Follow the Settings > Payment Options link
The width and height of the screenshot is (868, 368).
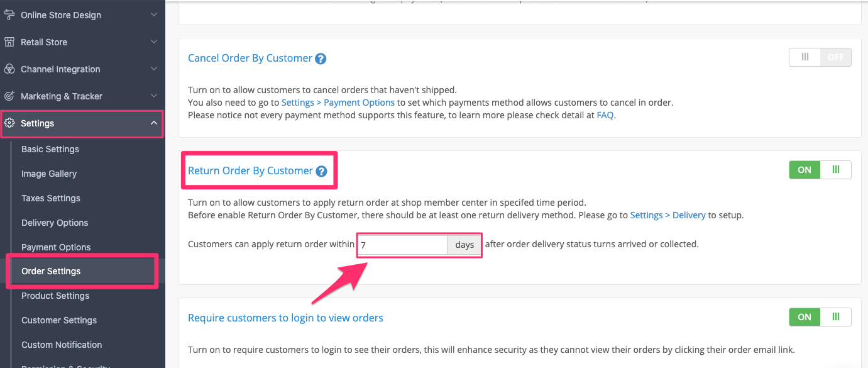pos(338,103)
